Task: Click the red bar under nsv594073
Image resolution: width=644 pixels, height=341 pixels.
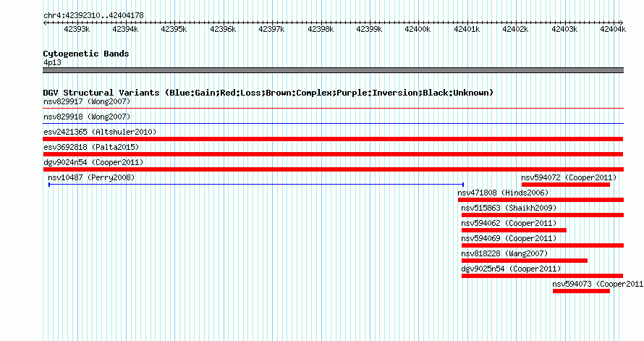Action: coord(581,291)
